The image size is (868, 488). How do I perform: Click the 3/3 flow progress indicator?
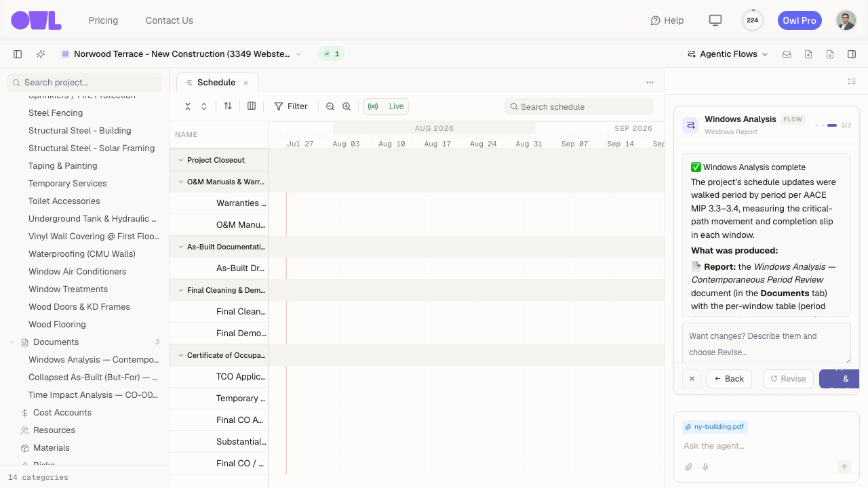pos(833,125)
